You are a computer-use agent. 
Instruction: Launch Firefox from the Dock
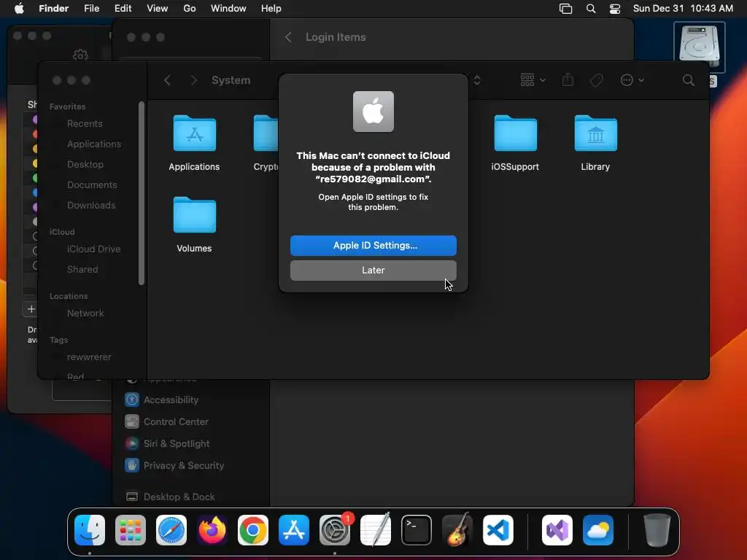tap(212, 530)
